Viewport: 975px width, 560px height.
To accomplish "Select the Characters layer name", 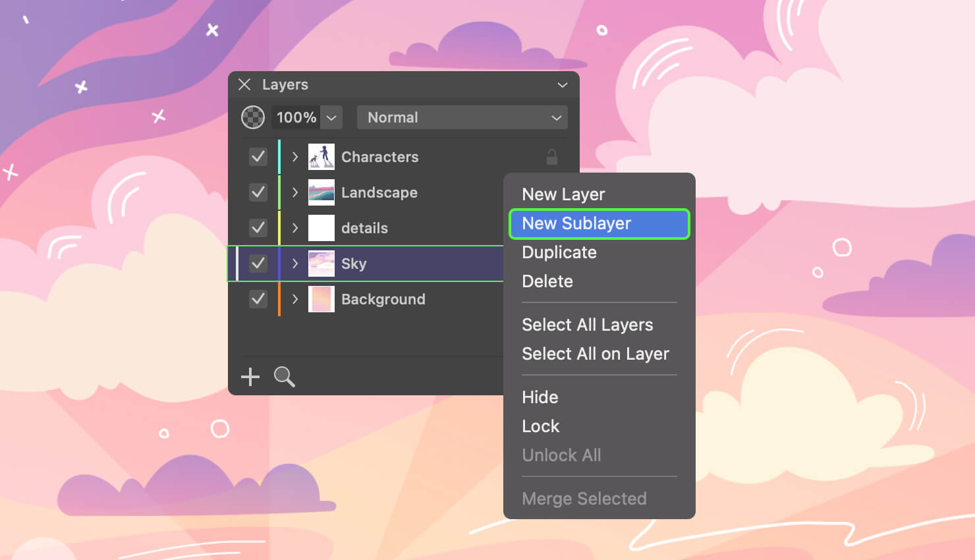I will click(x=380, y=157).
